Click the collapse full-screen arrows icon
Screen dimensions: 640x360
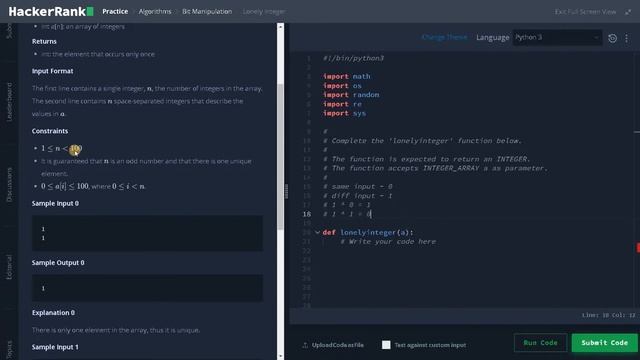tap(628, 12)
